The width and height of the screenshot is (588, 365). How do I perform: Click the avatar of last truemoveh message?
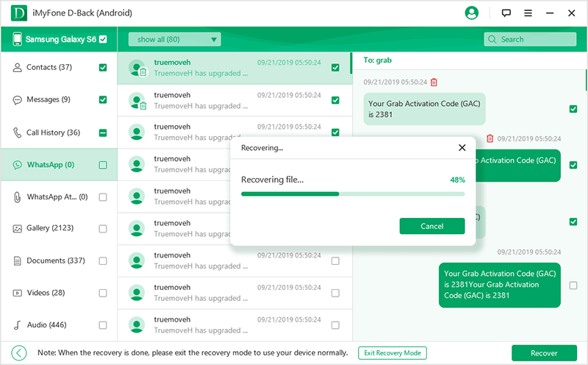point(137,325)
